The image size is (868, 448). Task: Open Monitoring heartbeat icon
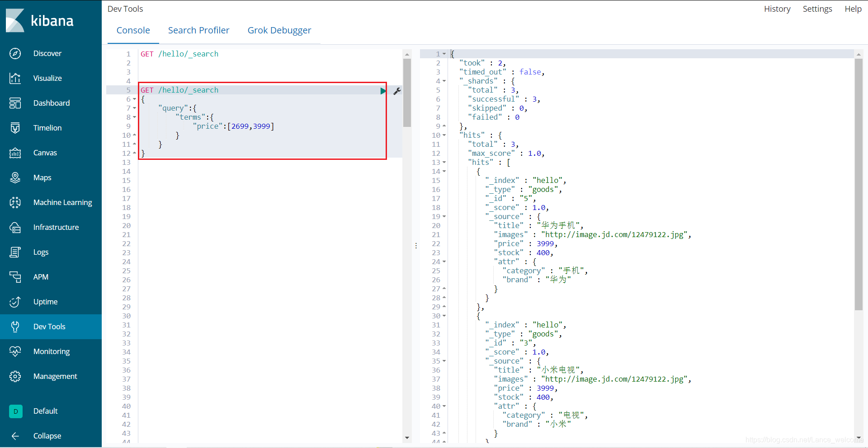[x=15, y=351]
